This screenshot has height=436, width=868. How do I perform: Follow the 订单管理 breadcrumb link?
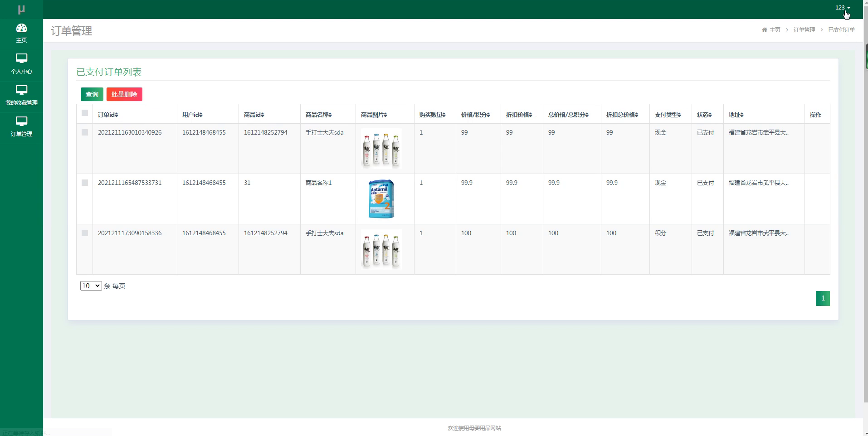804,30
